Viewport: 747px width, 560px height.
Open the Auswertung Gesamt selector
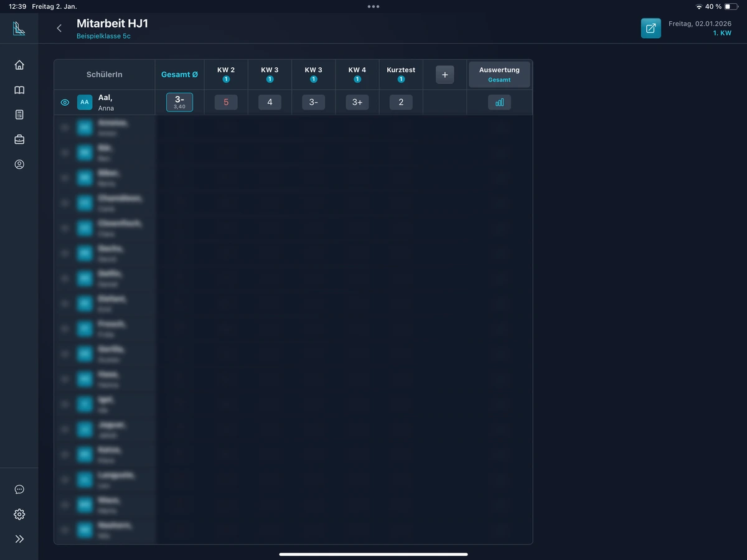[x=499, y=75]
